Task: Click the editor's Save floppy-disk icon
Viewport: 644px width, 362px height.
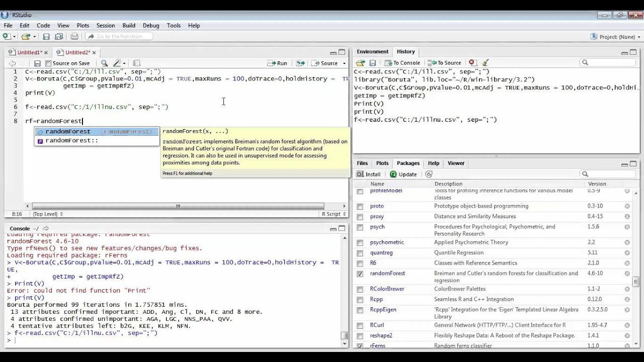Action: (x=37, y=63)
